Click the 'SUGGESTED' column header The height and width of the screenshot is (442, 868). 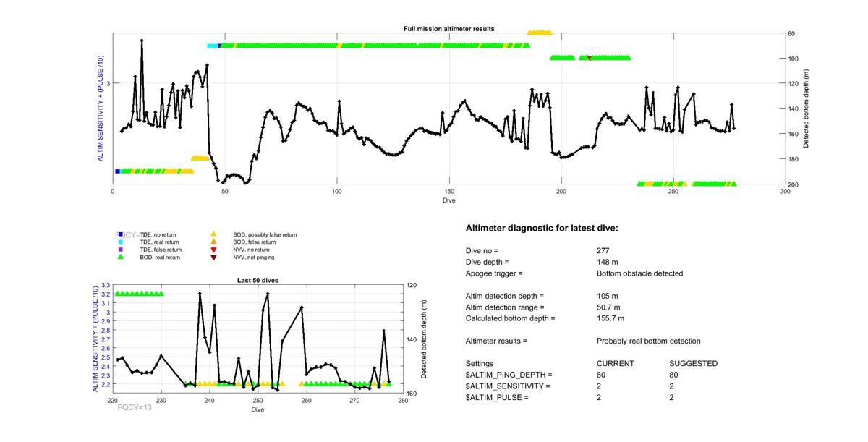(x=694, y=363)
